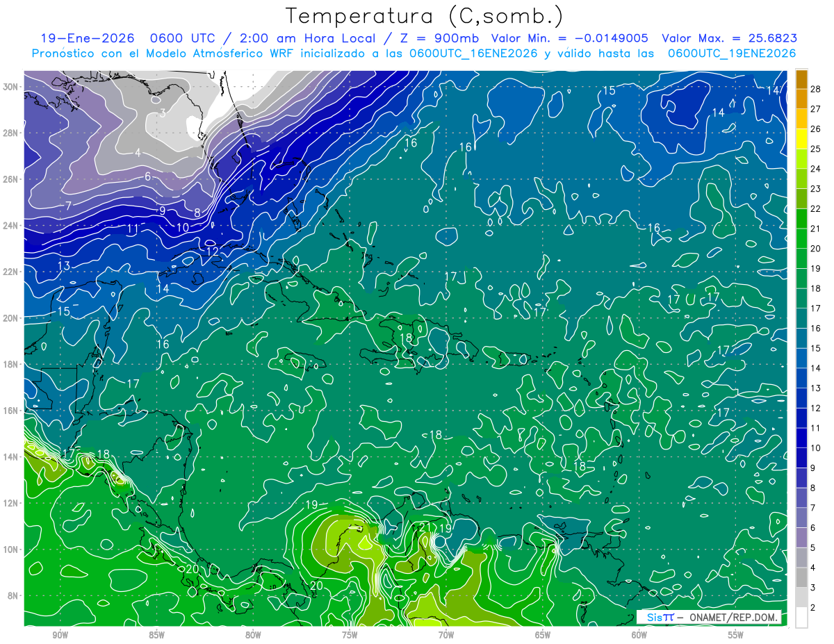Click the '0600UTC_16ENE2026' initialization time

tap(473, 53)
